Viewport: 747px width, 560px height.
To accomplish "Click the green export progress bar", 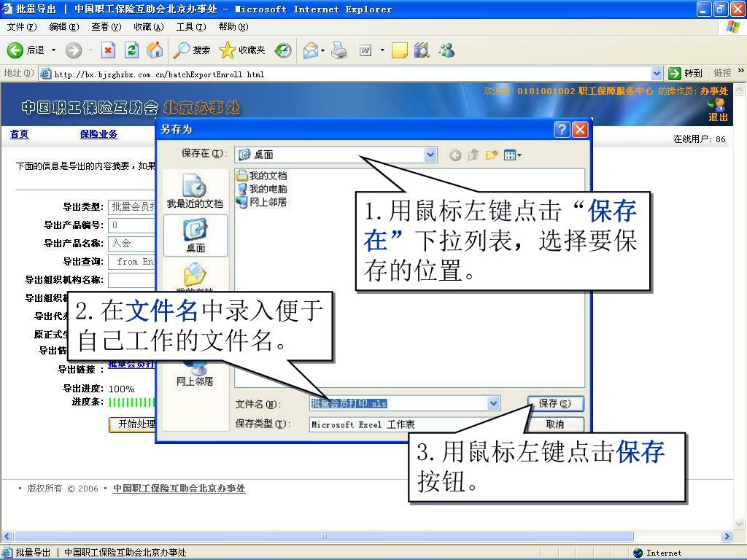I will tap(132, 402).
